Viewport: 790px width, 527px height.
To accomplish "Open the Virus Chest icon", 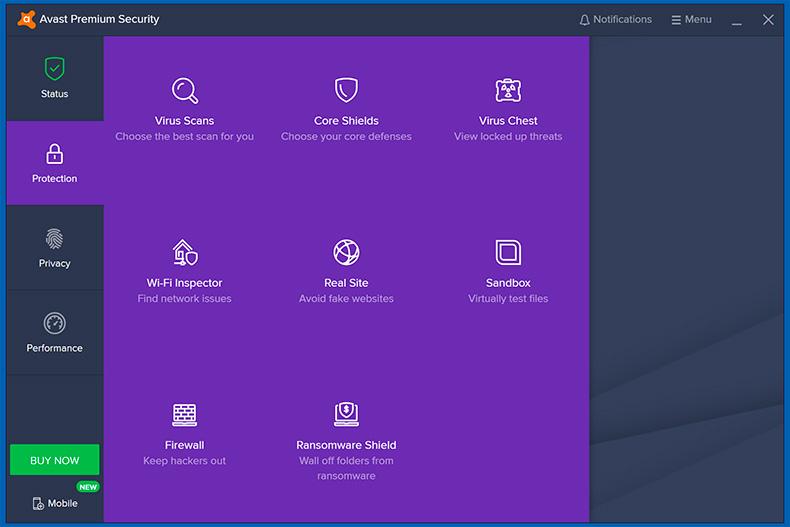I will 508,91.
